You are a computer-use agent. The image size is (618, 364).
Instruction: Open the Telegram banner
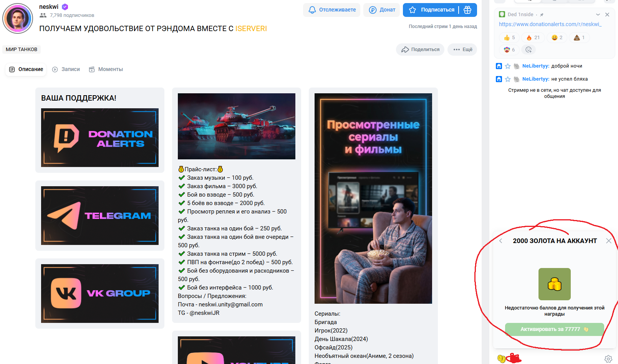point(100,216)
